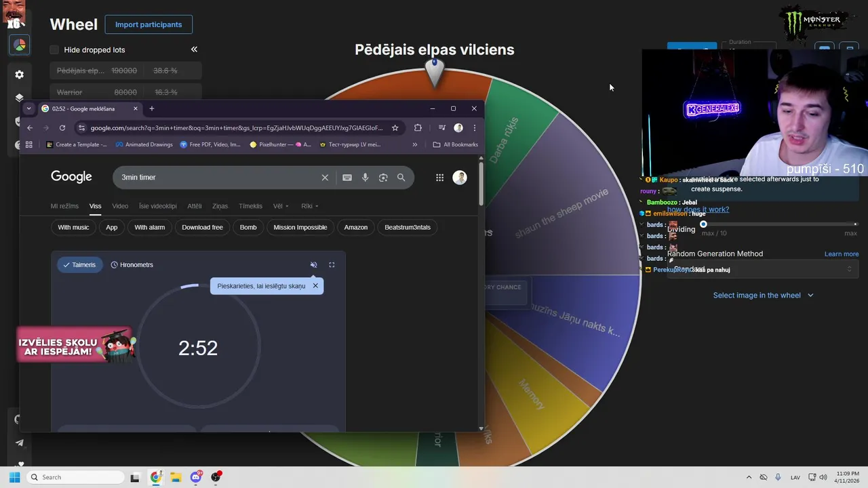Open the wheel pie-chart sidebar icon
Image resolution: width=868 pixels, height=488 pixels.
click(x=20, y=45)
